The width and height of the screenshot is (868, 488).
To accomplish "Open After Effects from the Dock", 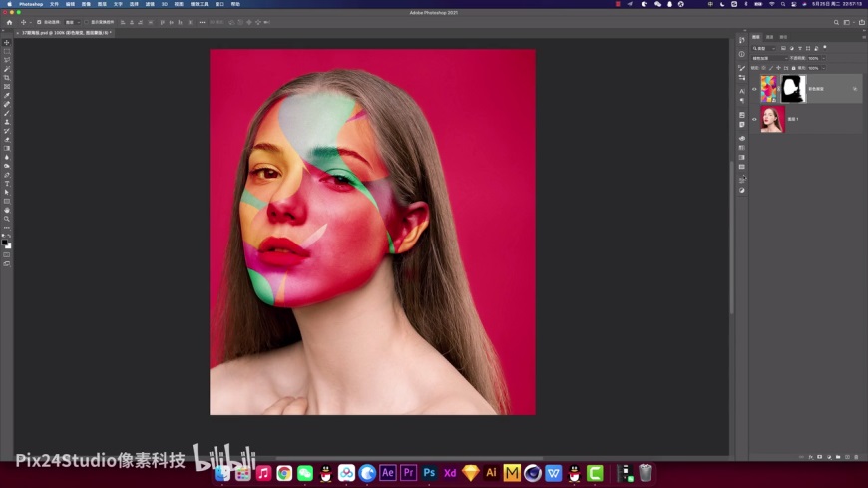I will [x=388, y=473].
